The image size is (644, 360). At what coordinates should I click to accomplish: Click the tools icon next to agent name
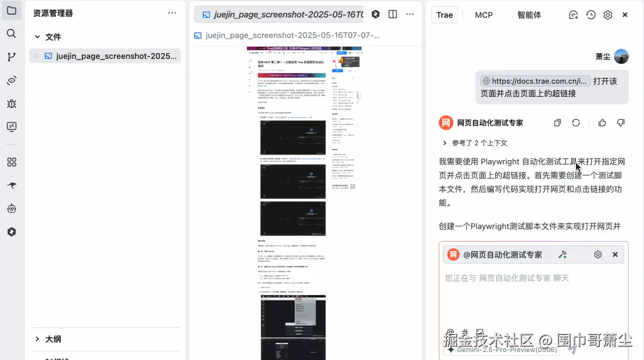pyautogui.click(x=563, y=255)
